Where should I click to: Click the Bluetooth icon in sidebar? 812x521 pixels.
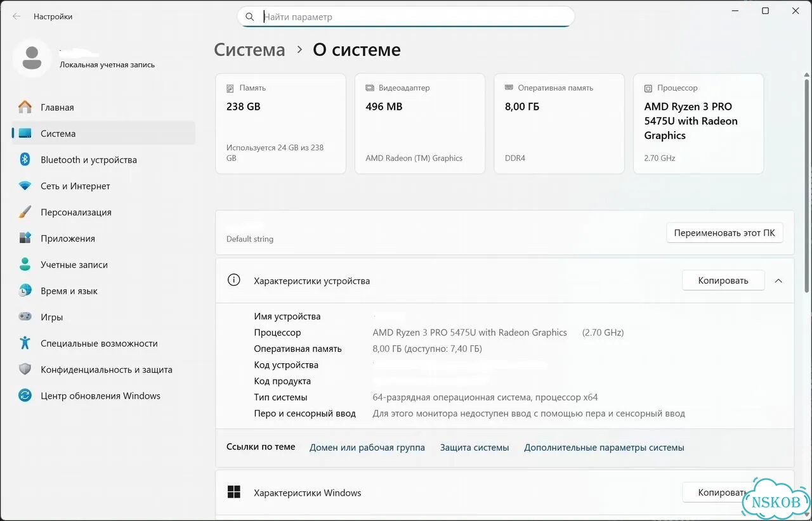[25, 160]
